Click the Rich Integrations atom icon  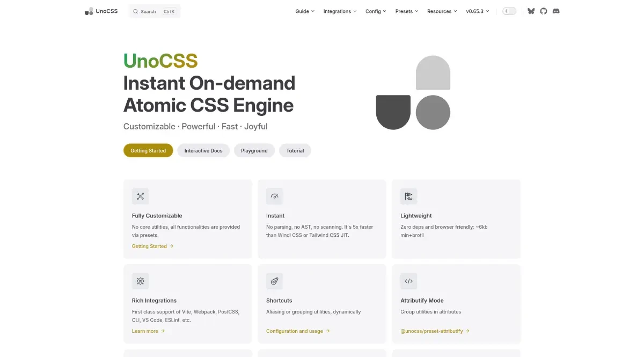click(140, 281)
